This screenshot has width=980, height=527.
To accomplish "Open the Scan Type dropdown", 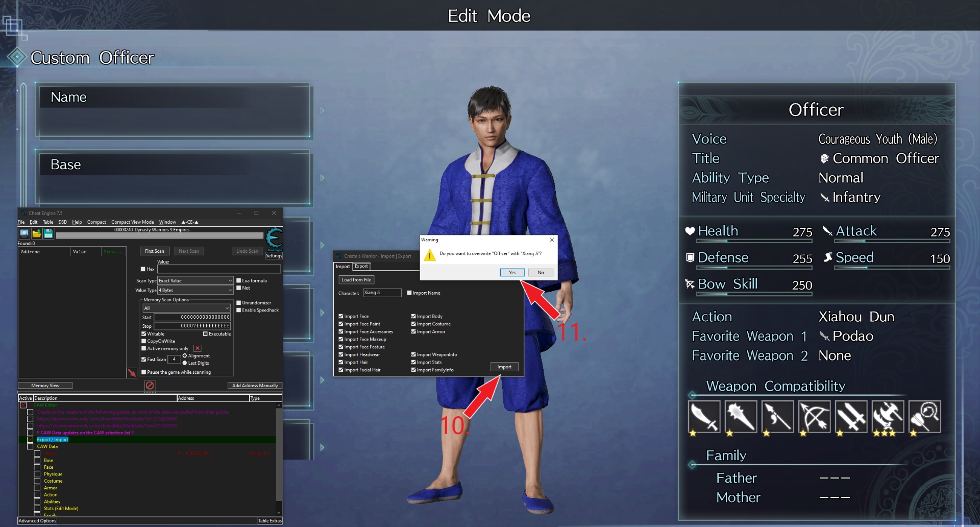I will point(195,281).
